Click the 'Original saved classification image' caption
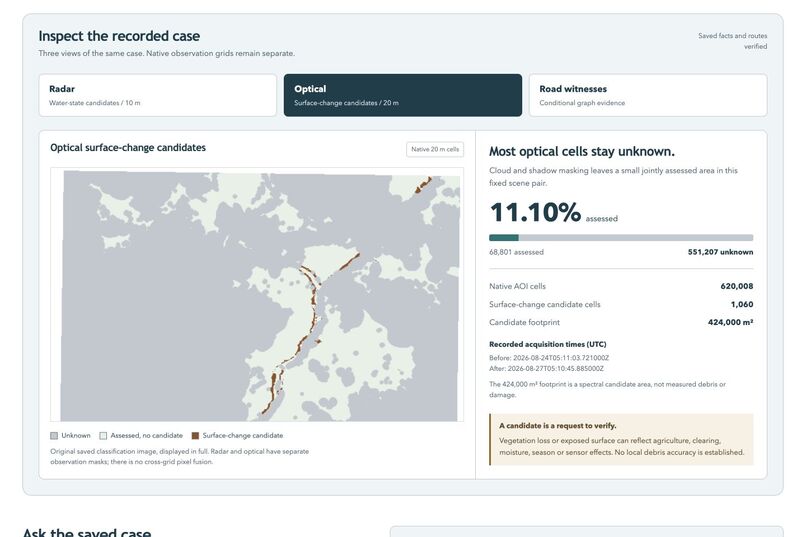This screenshot has width=806, height=537. tap(179, 456)
